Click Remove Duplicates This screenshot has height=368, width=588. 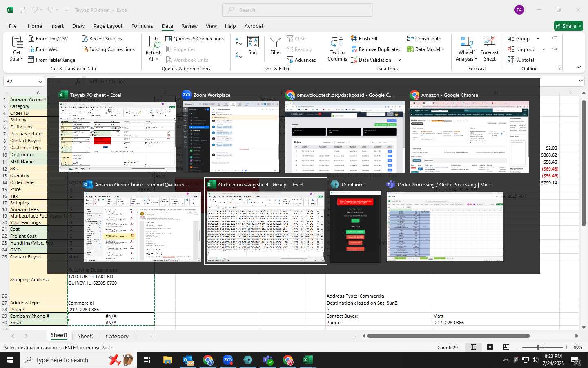[x=376, y=49]
